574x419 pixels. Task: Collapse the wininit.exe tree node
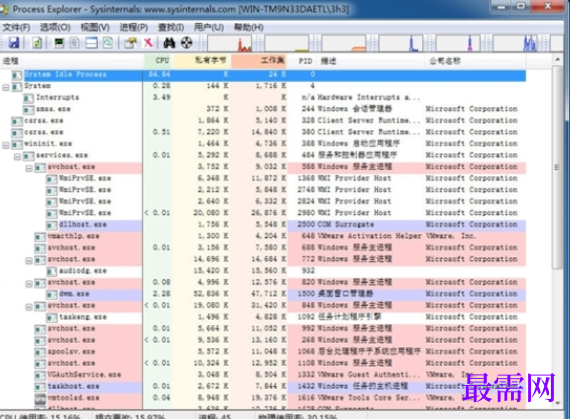pos(5,145)
